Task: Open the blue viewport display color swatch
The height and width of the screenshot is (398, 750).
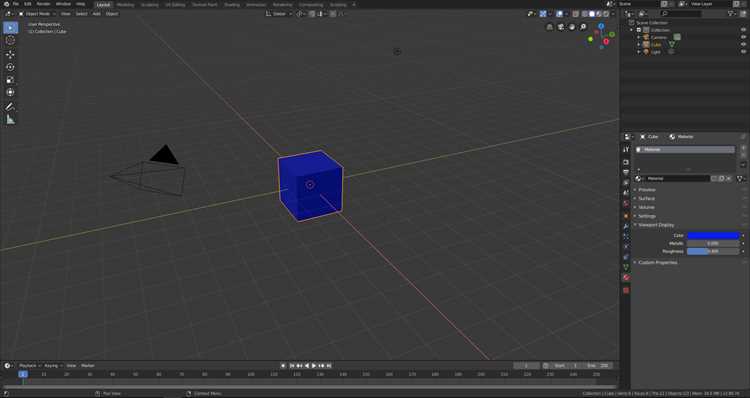Action: (713, 235)
